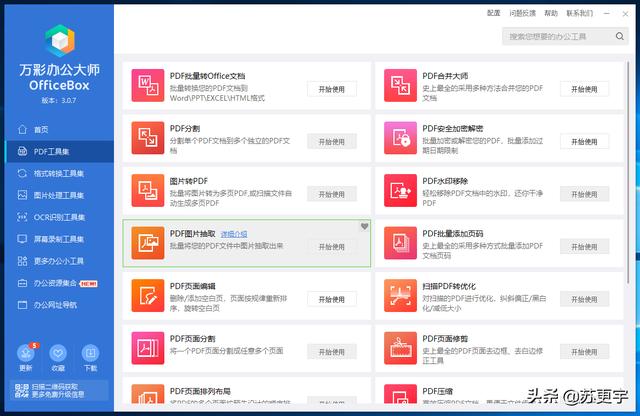This screenshot has width=640, height=416.
Task: Click the PDF批量转Office文档 tool icon
Action: point(147,88)
